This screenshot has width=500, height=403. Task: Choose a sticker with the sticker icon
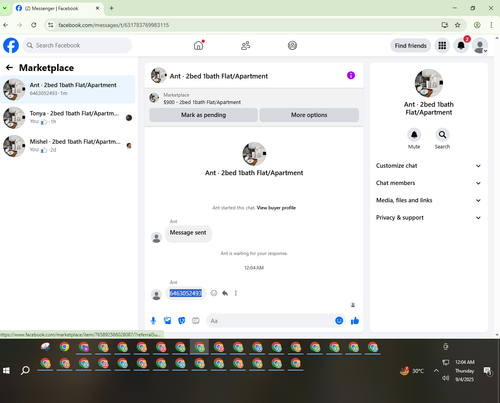pos(182,321)
